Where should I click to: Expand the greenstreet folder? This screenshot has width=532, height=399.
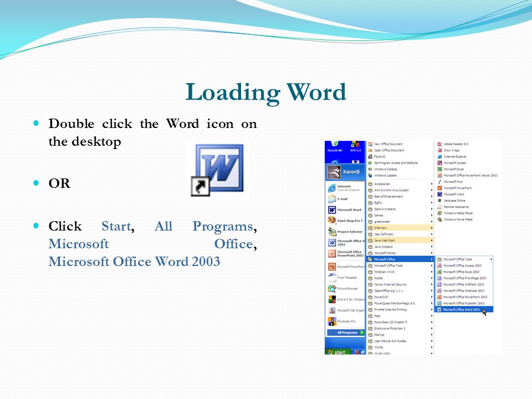pyautogui.click(x=400, y=222)
